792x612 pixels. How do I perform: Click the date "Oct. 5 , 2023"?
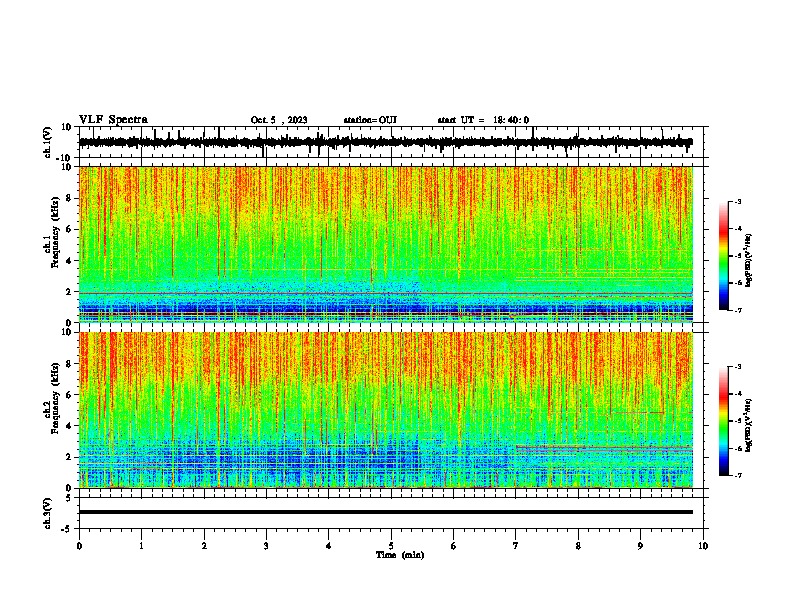coord(279,120)
